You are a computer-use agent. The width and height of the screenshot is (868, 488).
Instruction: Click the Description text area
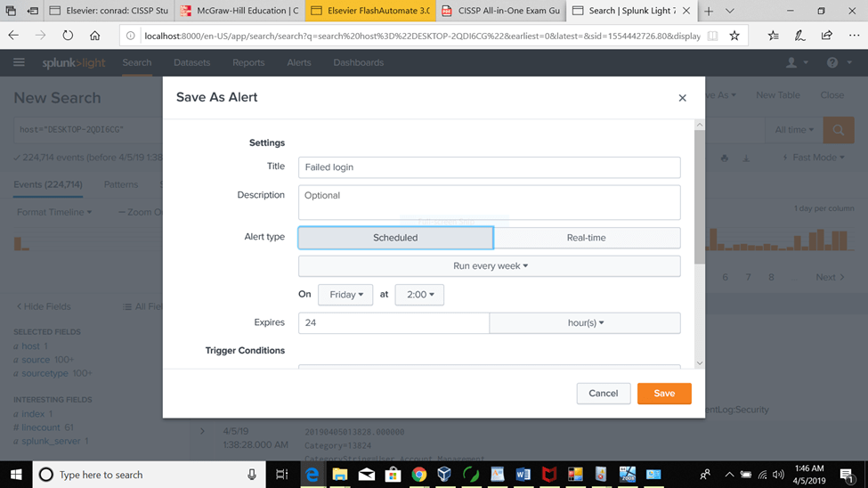point(490,202)
